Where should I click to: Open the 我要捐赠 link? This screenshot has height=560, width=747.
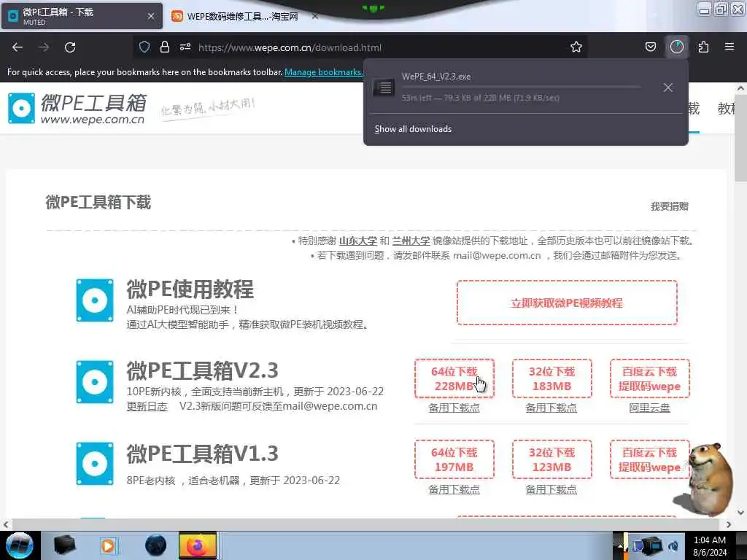670,206
